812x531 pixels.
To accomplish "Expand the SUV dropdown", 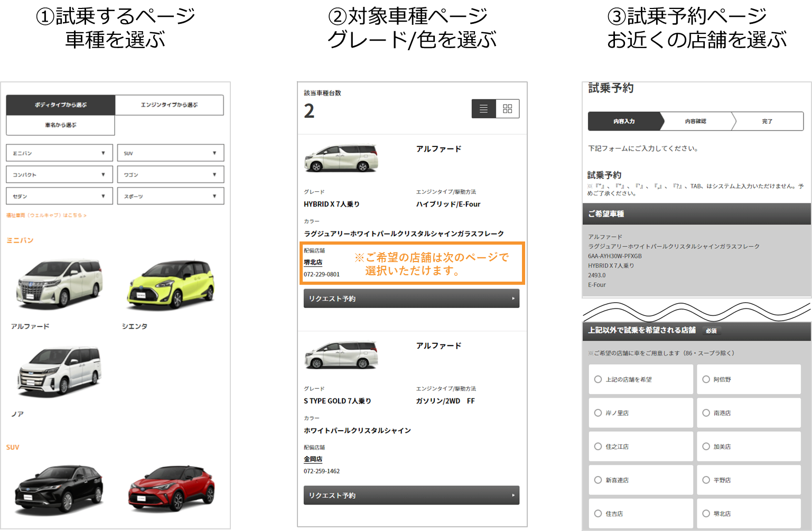I will (x=170, y=153).
